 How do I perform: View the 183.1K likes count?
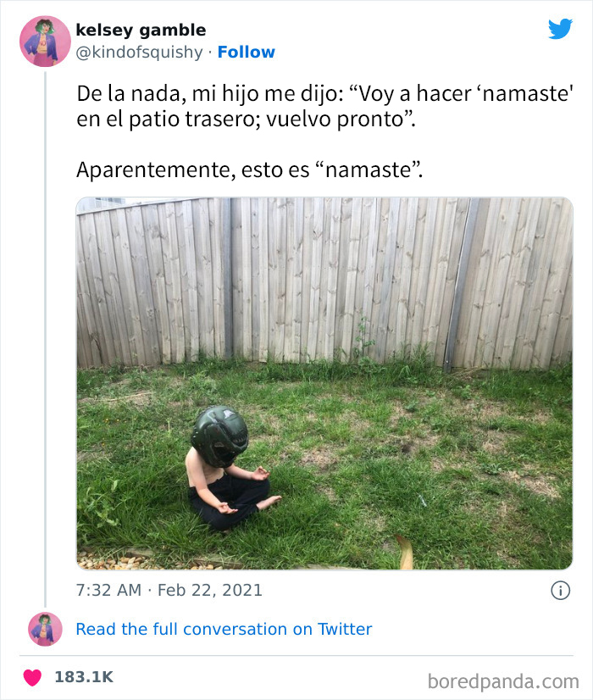click(x=84, y=677)
